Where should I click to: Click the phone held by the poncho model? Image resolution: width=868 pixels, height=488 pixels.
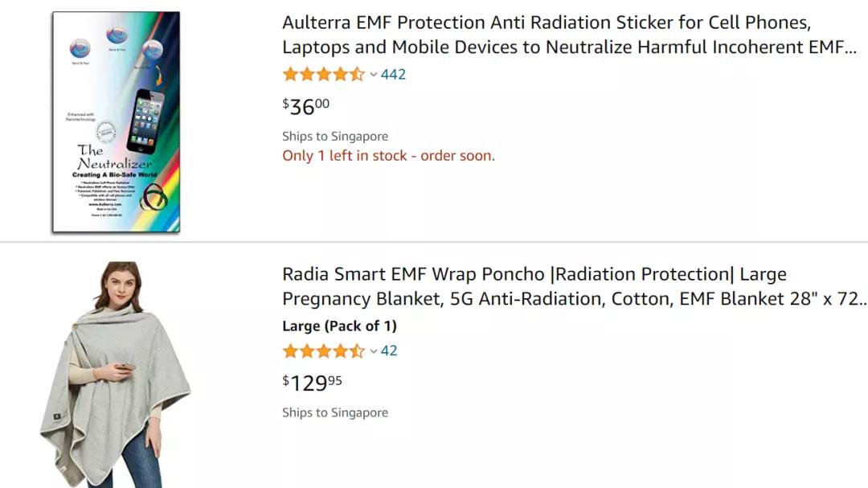[125, 368]
